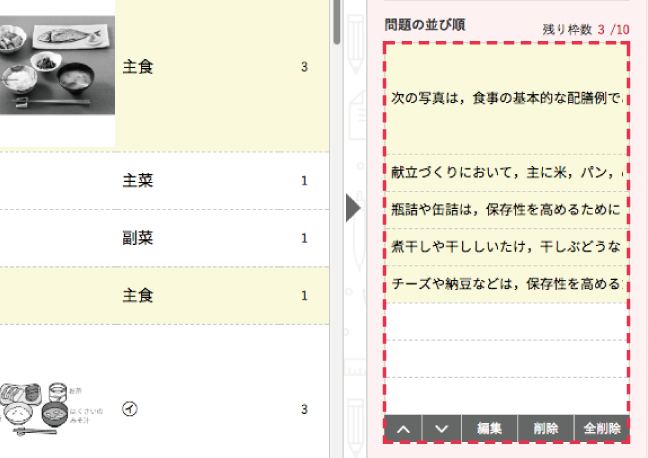Click the right-pointing triangle to add question
This screenshot has width=648, height=458.
tap(351, 209)
